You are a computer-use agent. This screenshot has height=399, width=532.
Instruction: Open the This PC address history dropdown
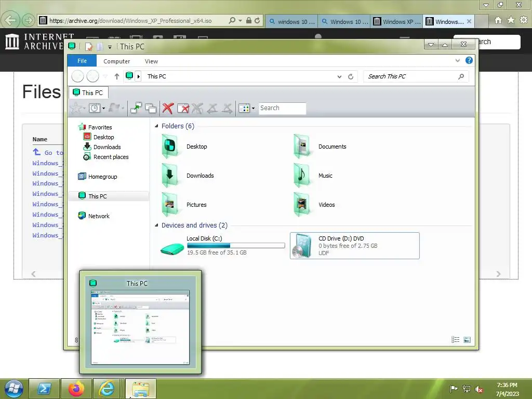click(339, 77)
